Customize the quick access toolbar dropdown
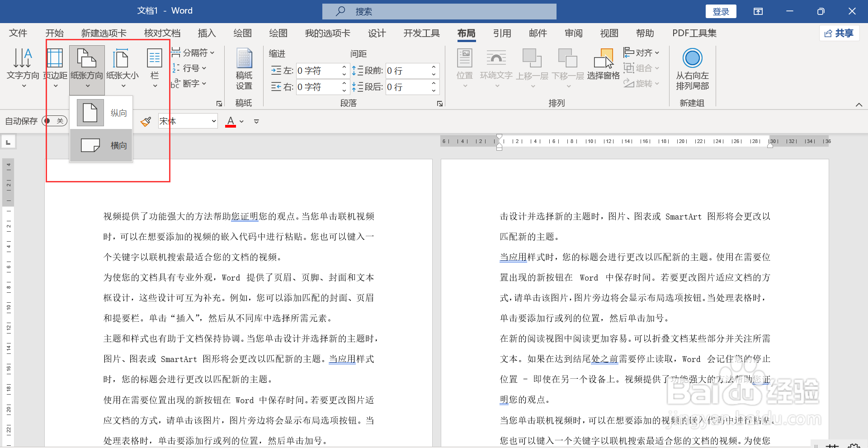Screen dimensions: 868x448 (x=256, y=121)
